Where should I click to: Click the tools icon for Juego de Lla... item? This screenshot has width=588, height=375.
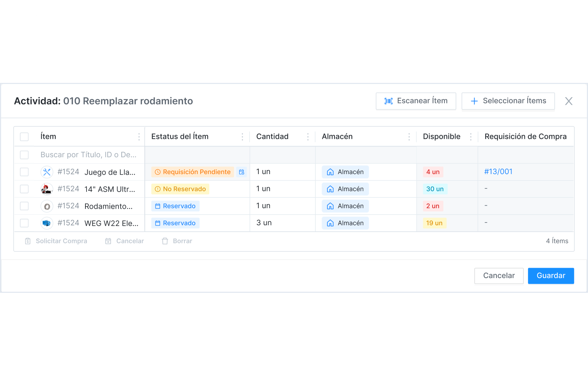[x=47, y=172]
